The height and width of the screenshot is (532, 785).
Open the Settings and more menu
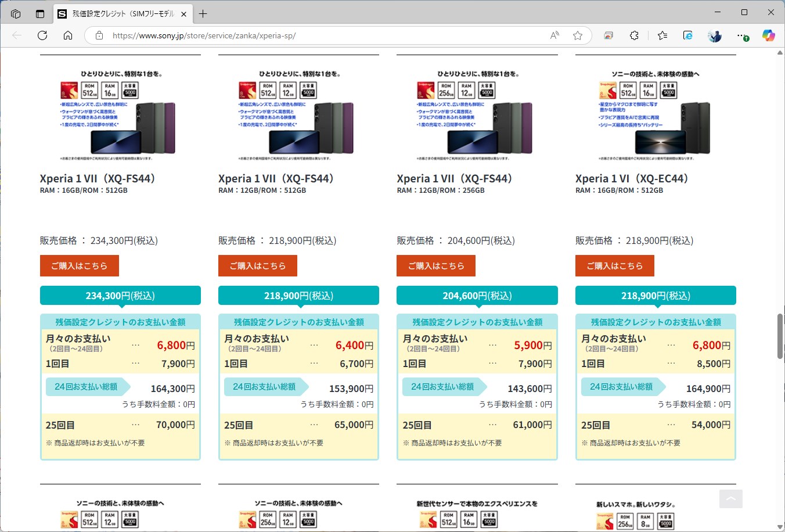click(x=741, y=35)
